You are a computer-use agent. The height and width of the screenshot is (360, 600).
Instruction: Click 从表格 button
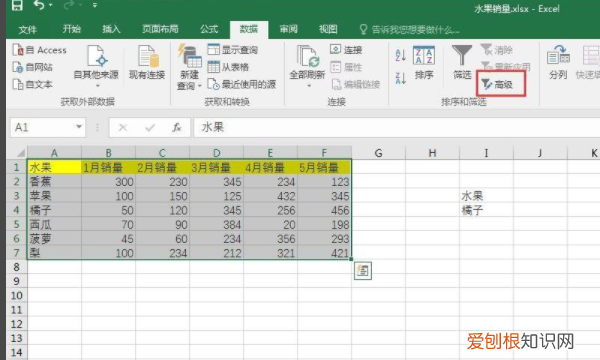pyautogui.click(x=228, y=67)
